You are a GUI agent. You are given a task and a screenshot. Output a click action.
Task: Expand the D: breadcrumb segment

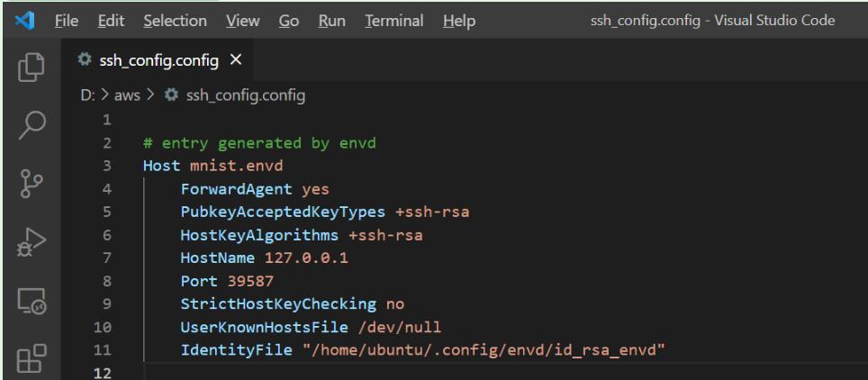88,95
